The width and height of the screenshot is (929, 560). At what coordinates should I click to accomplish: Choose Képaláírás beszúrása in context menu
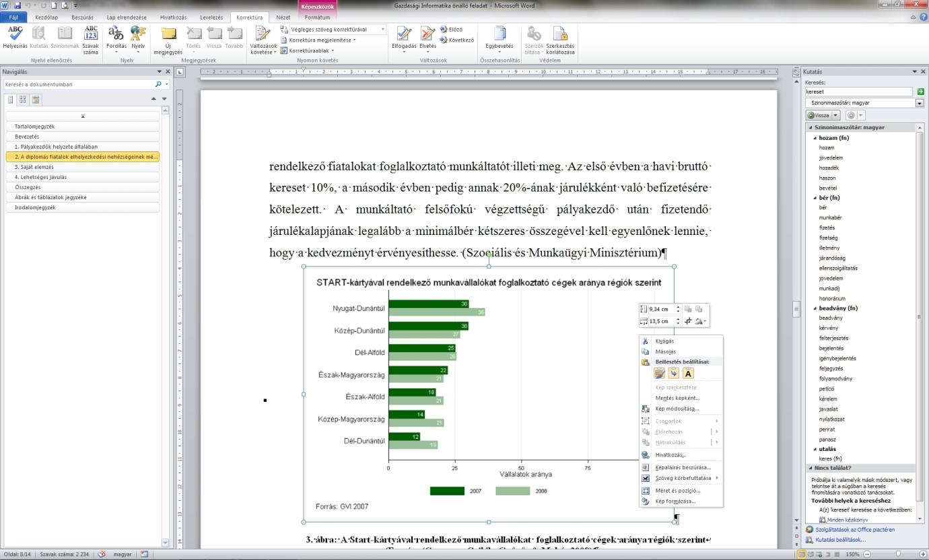pos(683,467)
